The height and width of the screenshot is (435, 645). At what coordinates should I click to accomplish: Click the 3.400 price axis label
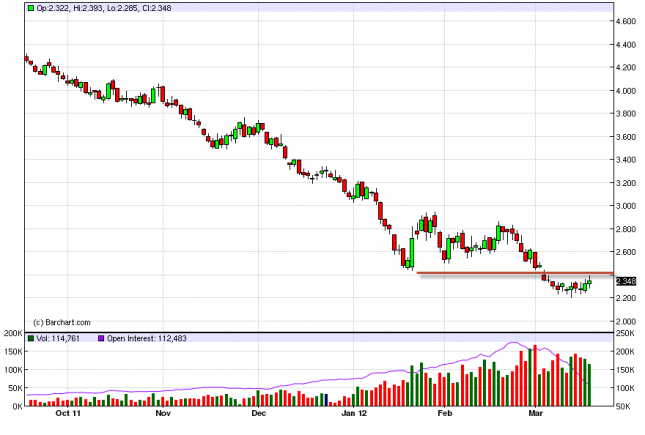point(626,160)
